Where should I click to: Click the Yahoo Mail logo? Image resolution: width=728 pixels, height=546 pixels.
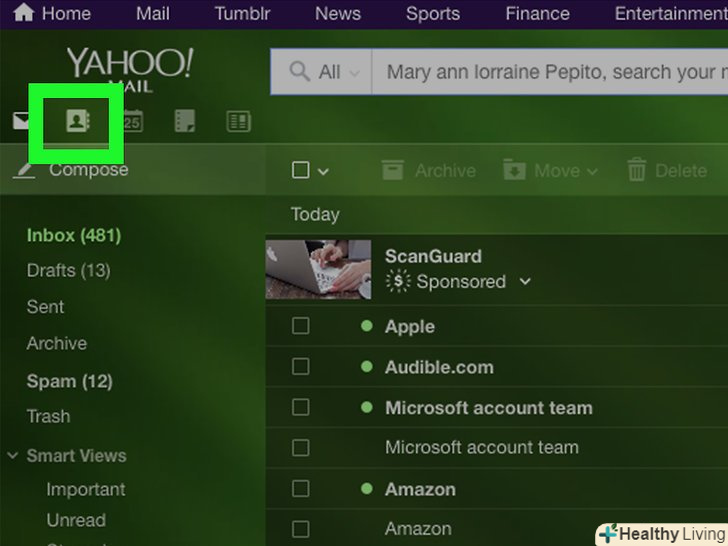(x=130, y=70)
